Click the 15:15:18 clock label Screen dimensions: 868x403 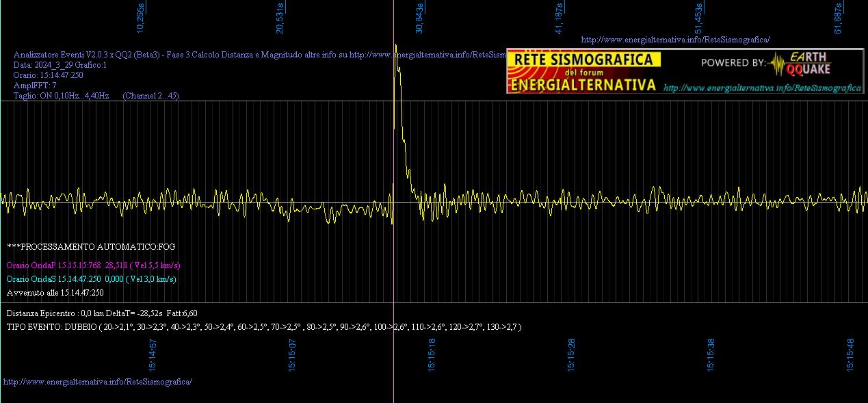pos(432,355)
